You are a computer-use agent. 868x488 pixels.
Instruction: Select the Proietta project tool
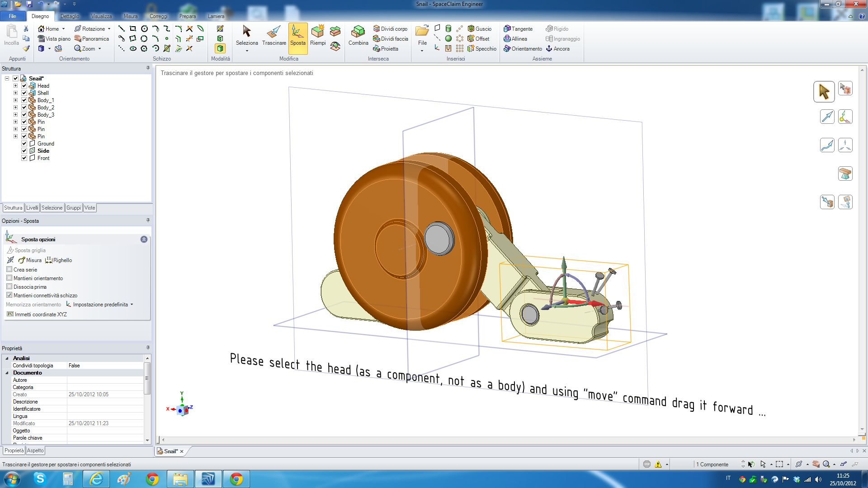coord(386,48)
